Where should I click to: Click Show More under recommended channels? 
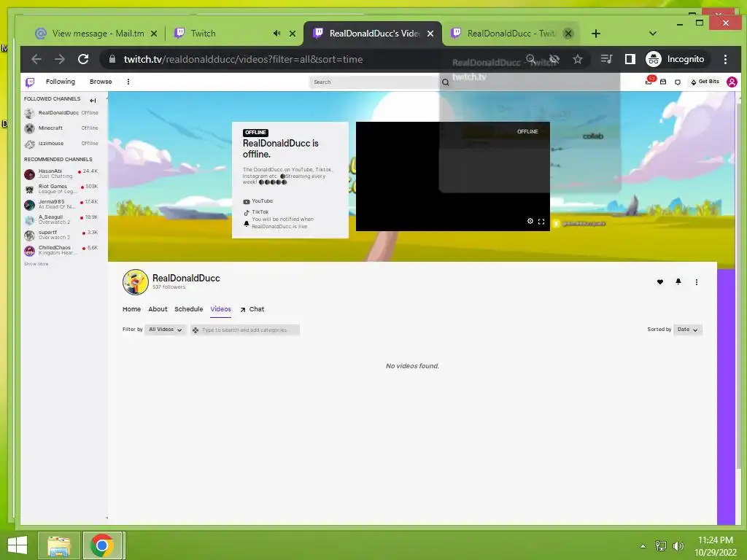point(36,264)
